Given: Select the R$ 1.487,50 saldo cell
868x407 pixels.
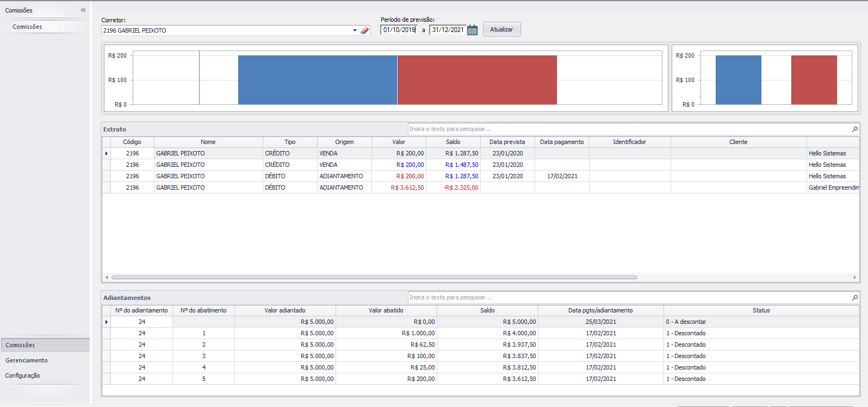Looking at the screenshot, I should 453,165.
